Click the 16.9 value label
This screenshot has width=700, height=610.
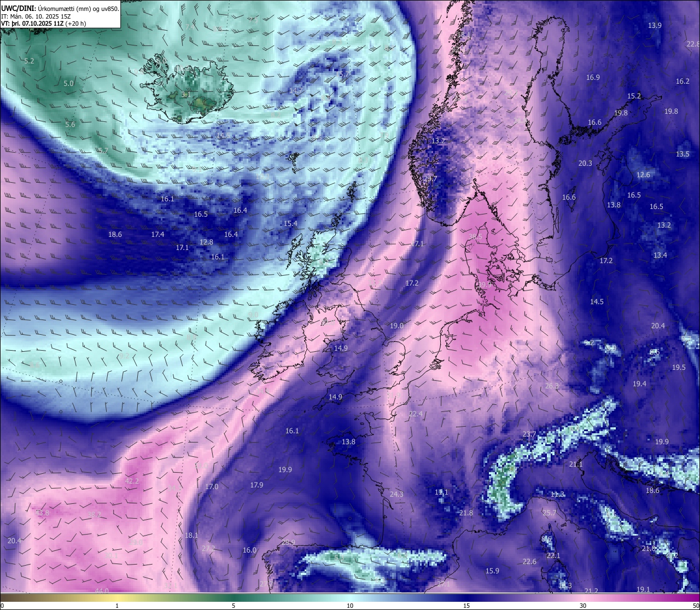pyautogui.click(x=593, y=77)
